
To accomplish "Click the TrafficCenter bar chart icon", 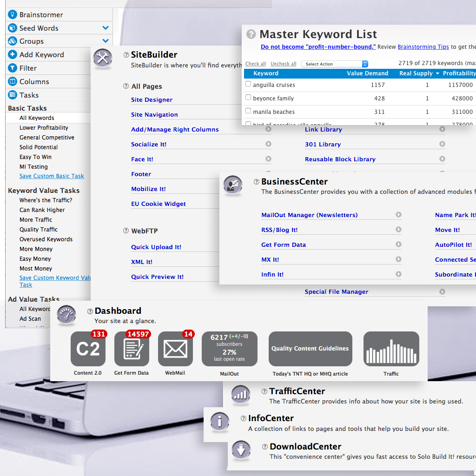I will click(x=240, y=395).
